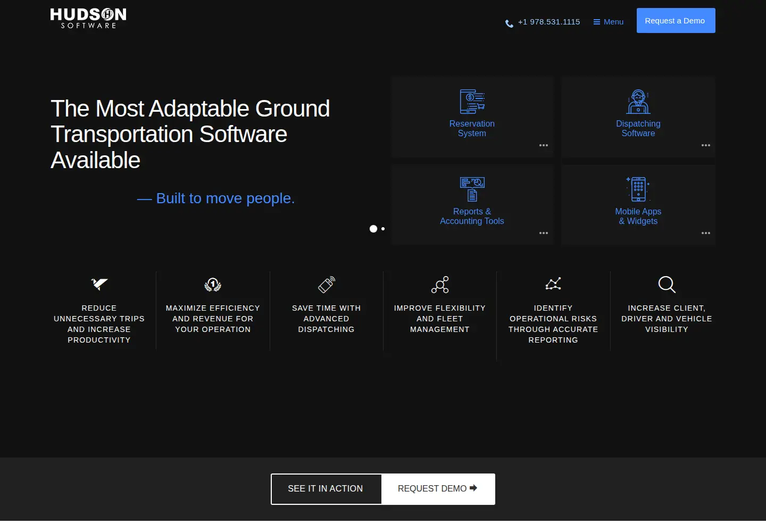Open the Reservation System link
Image resolution: width=766 pixels, height=532 pixels.
[x=472, y=128]
